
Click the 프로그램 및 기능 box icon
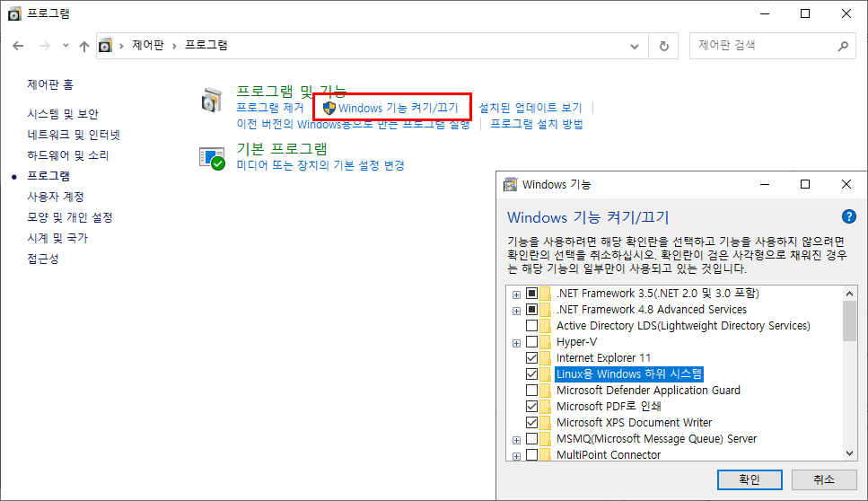[212, 101]
